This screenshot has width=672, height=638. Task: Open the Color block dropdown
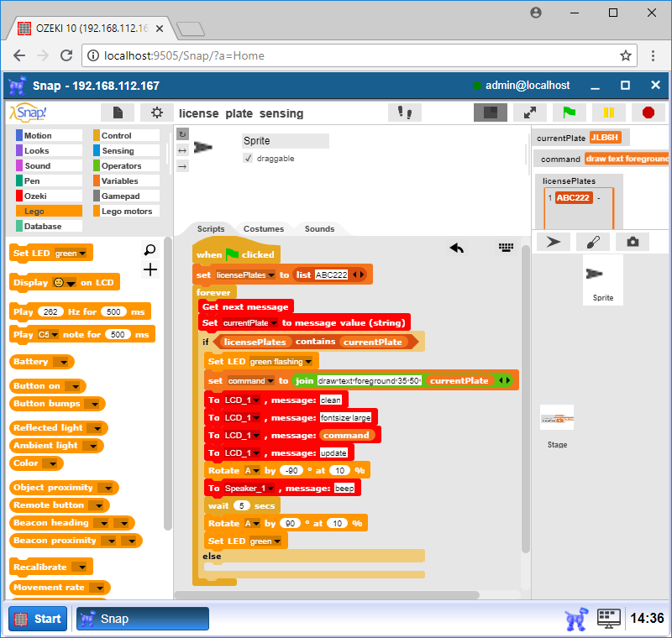52,463
